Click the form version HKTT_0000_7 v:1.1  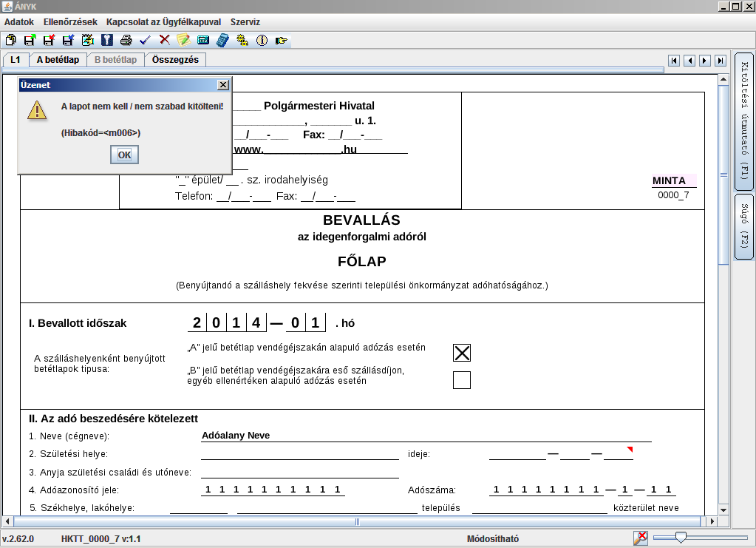pyautogui.click(x=101, y=539)
